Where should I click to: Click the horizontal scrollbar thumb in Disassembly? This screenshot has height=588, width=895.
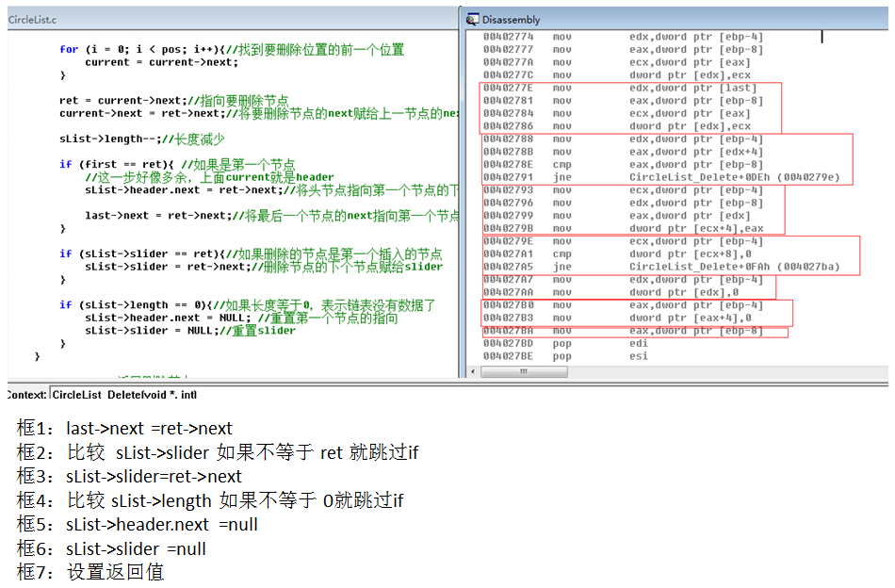pyautogui.click(x=524, y=371)
